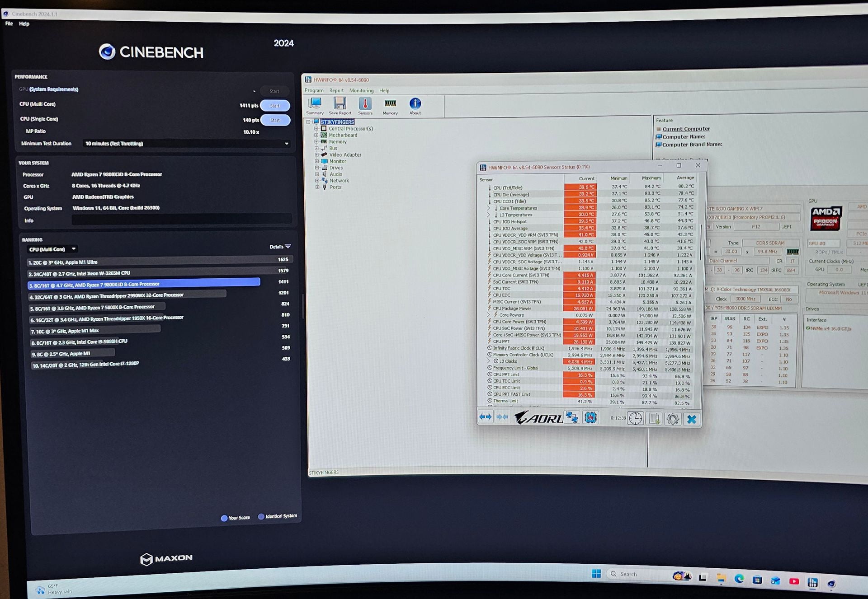Start the CPU (Single Core) benchmark
This screenshot has height=599, width=868.
[275, 120]
